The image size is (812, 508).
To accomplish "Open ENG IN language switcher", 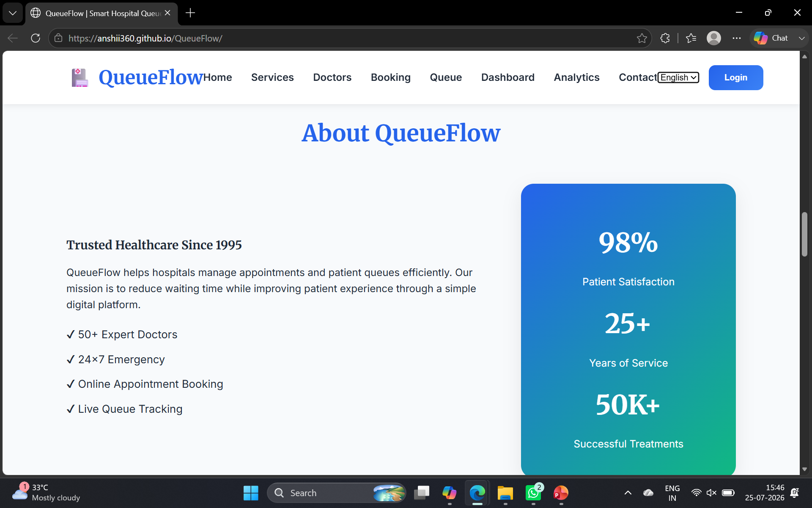I will 672,493.
